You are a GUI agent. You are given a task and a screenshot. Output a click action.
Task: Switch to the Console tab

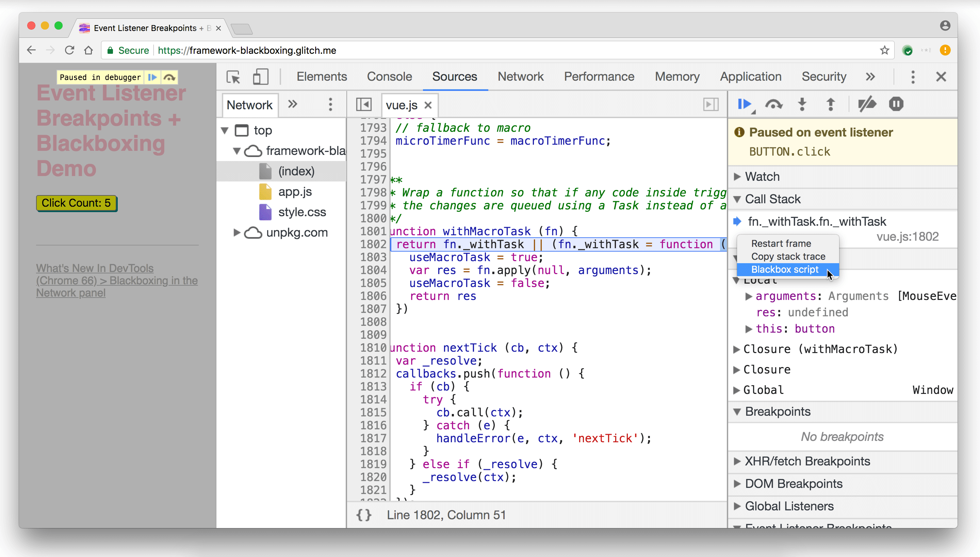pos(390,76)
